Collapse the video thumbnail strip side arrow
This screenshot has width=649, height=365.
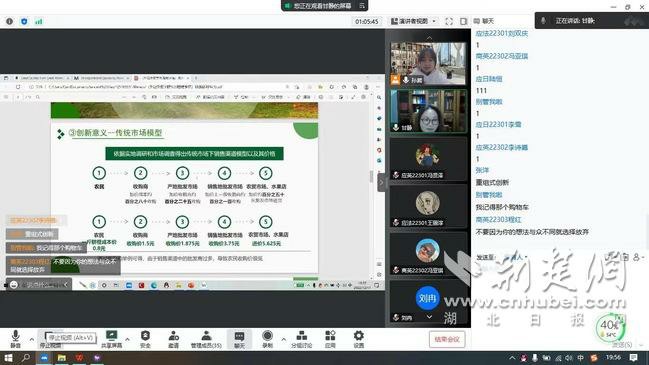click(382, 182)
